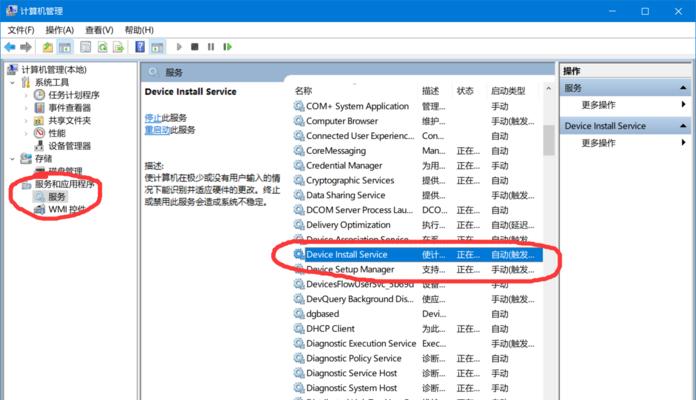Viewport: 696px width, 400px height.
Task: Toggle the Show/Hide Console Tree toolbar icon
Action: tap(65, 47)
